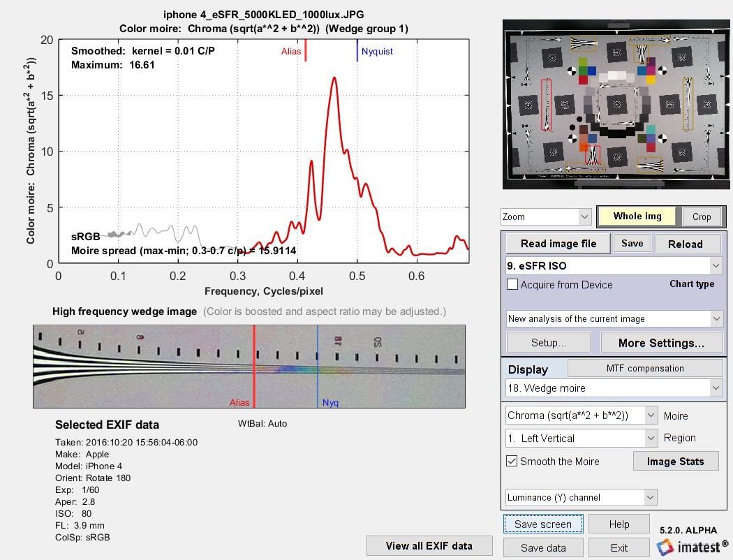Viewport: 733px width, 560px height.
Task: Click the Save button next to Reload
Action: point(632,244)
